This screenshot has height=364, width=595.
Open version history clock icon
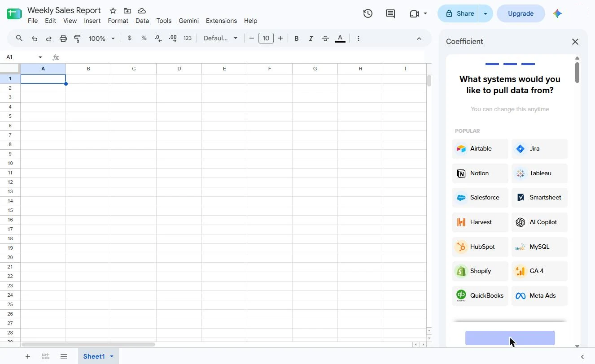[x=368, y=13]
